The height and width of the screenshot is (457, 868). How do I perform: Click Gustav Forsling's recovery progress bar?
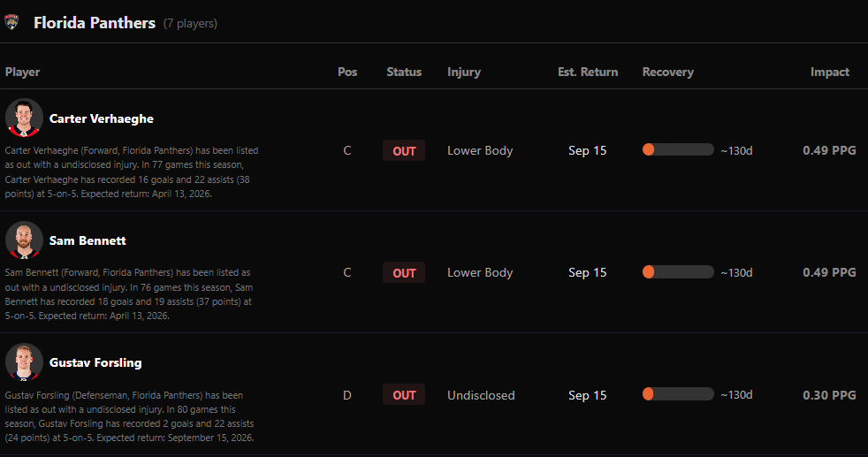tap(678, 394)
